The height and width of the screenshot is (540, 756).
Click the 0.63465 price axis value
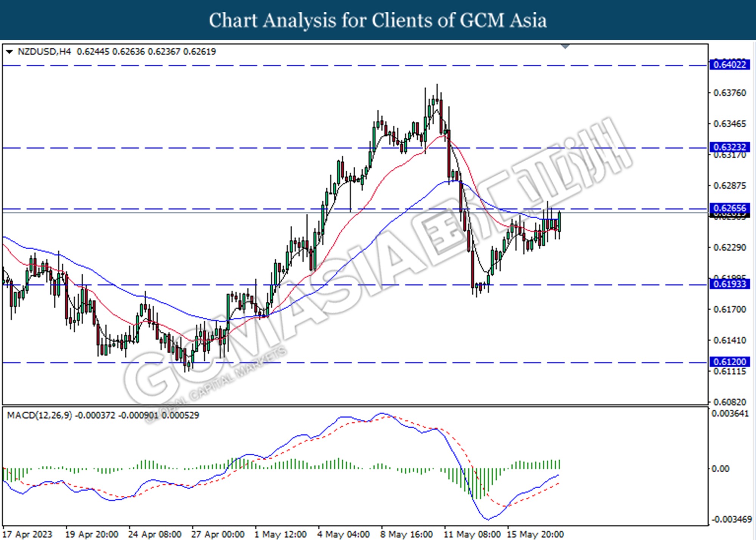[730, 124]
